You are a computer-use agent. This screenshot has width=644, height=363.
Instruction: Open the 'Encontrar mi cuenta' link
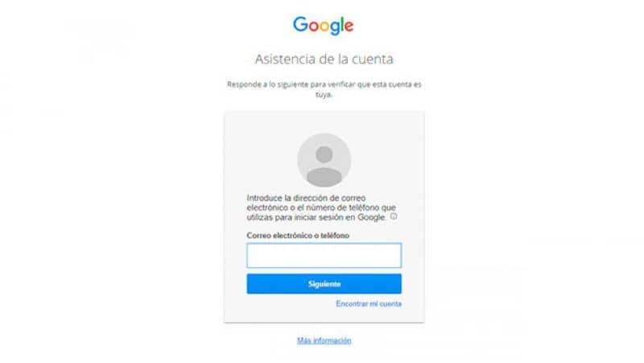369,304
